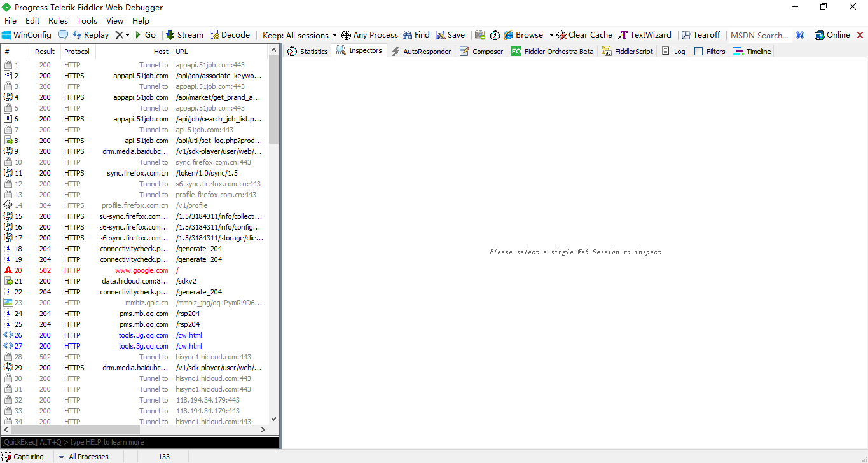Screen dimensions: 868x463
Task: Open the Help menu
Action: 141,21
